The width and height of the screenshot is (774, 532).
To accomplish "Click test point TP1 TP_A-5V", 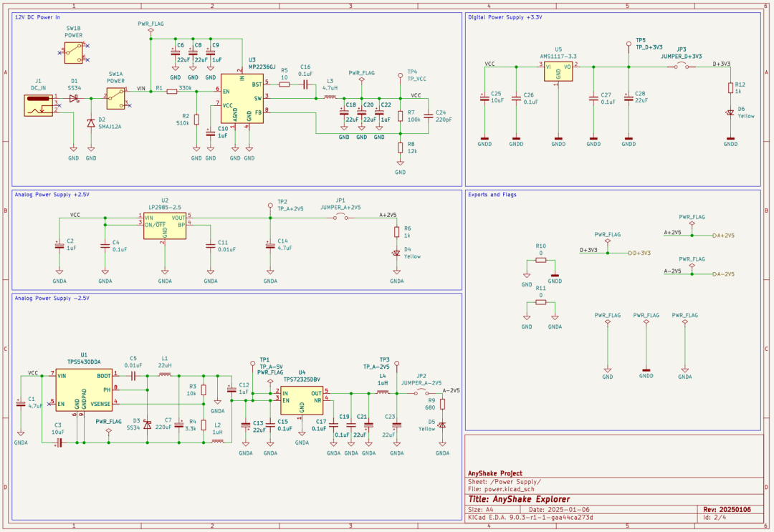I will coord(253,363).
